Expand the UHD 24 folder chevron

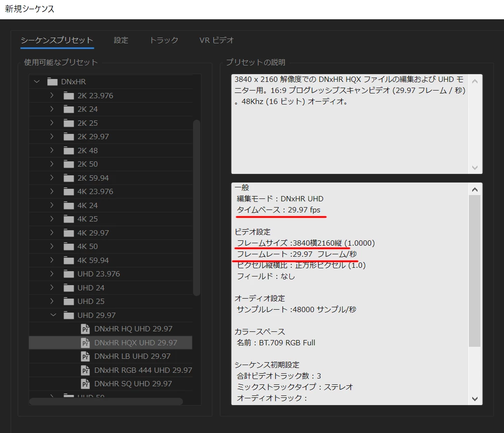[x=52, y=288]
